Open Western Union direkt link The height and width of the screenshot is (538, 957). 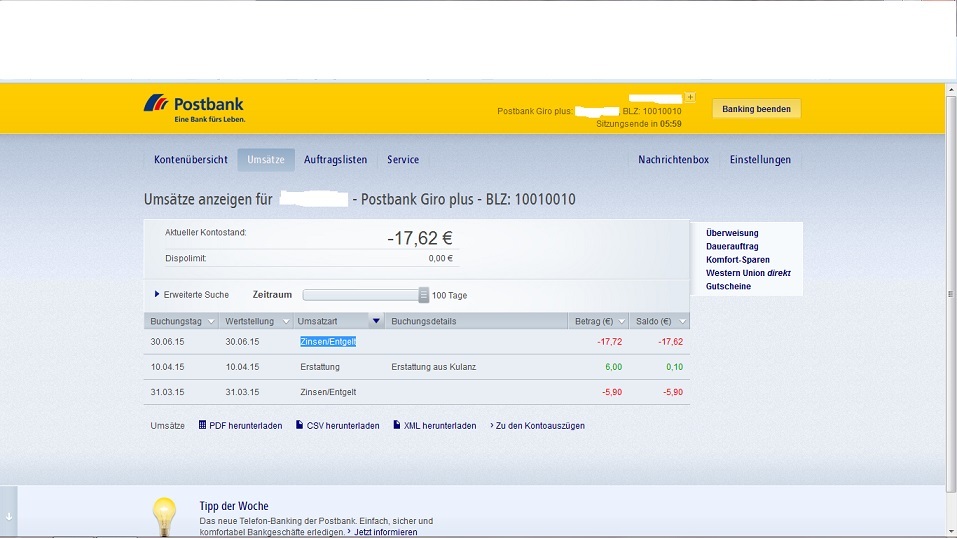point(748,273)
